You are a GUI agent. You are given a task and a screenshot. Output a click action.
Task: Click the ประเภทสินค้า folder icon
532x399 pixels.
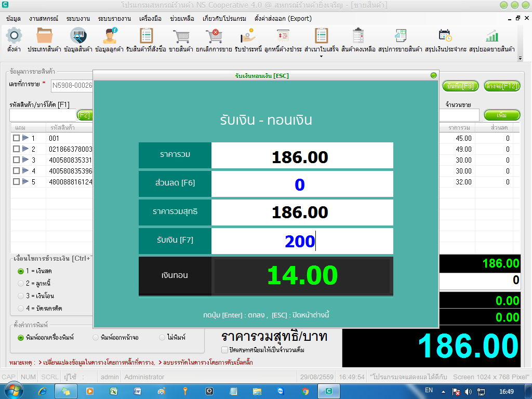[45, 36]
